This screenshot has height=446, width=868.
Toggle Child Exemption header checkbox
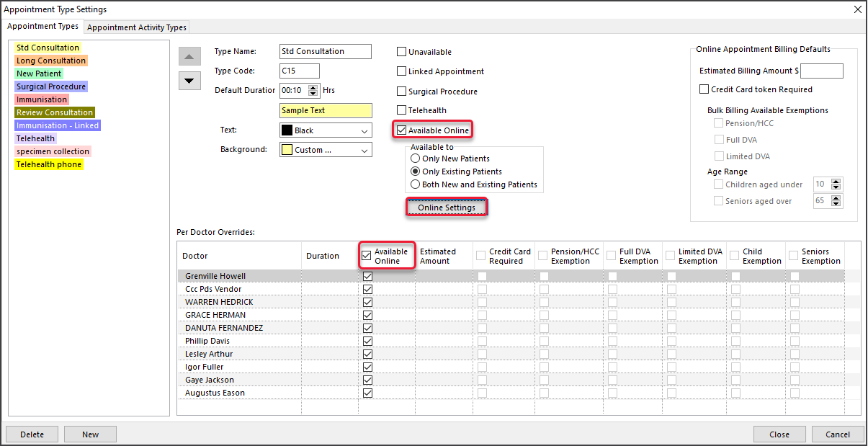click(x=735, y=256)
